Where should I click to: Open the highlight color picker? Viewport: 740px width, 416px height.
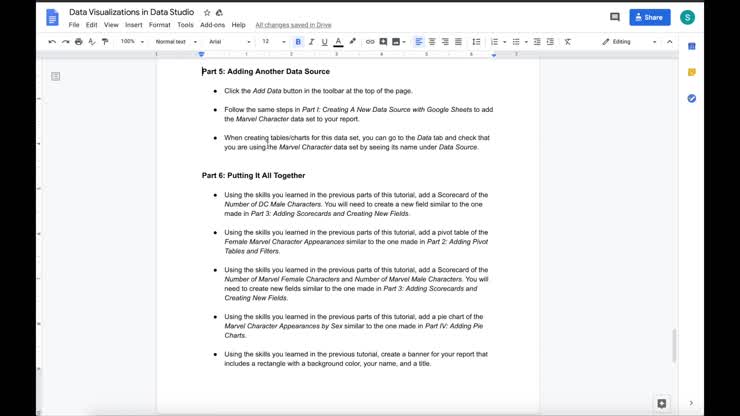[x=352, y=42]
